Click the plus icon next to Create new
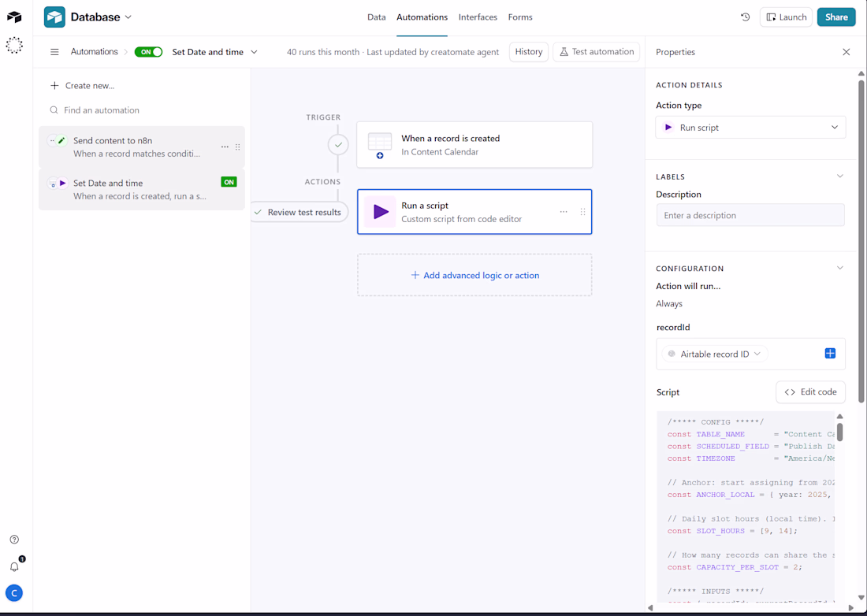867x616 pixels. tap(54, 86)
